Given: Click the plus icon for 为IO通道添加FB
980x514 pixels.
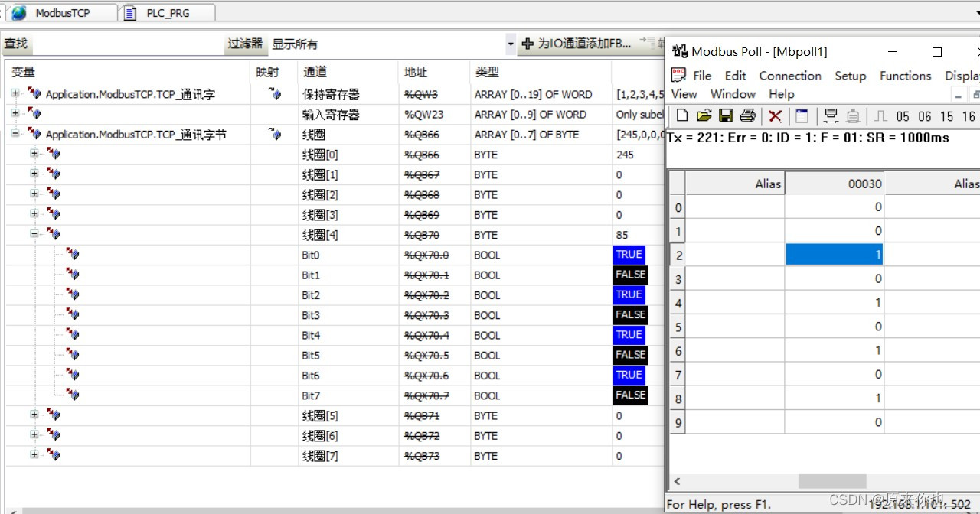Looking at the screenshot, I should click(528, 44).
